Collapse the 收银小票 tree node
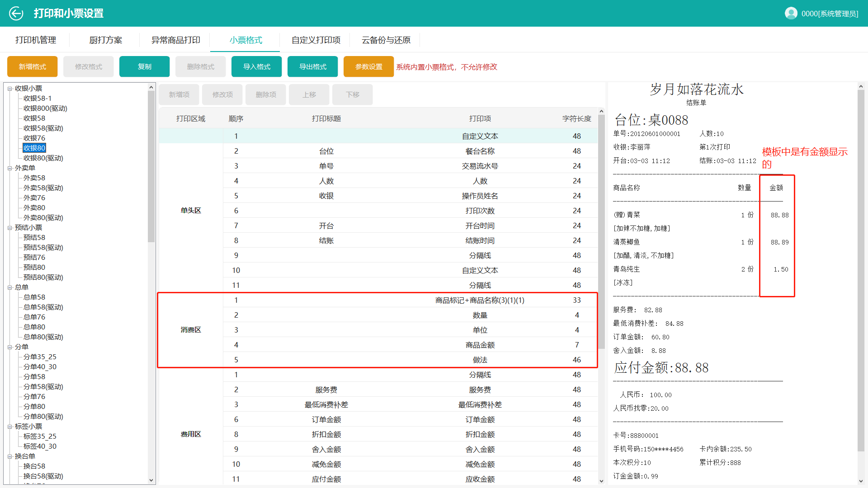This screenshot has height=488, width=868. pos(9,89)
